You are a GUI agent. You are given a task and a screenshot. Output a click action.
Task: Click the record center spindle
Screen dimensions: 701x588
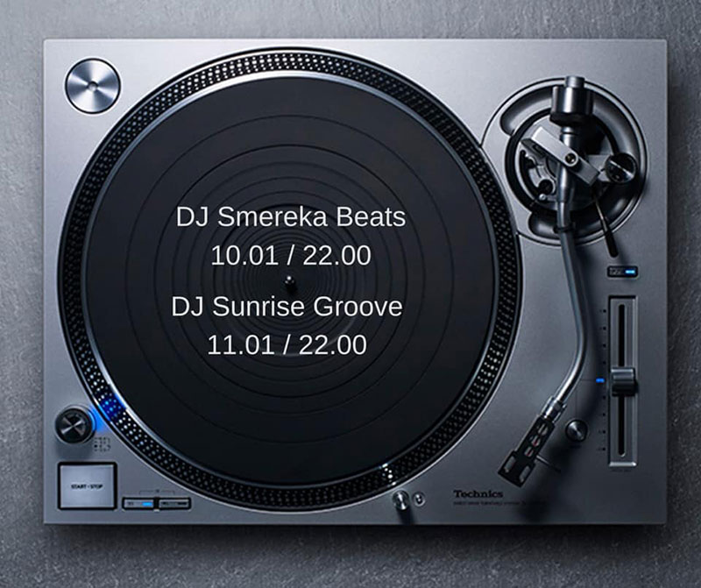point(289,281)
